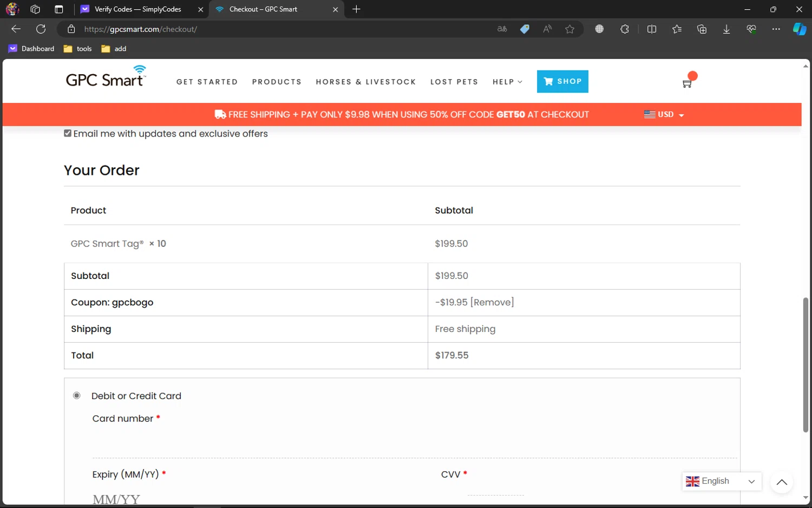Open the add bookmark folder
812x508 pixels.
click(114, 49)
